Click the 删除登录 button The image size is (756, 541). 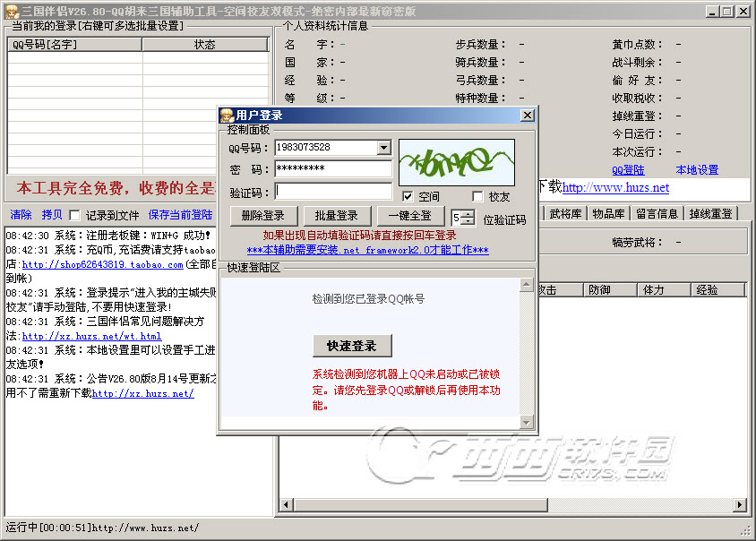263,216
